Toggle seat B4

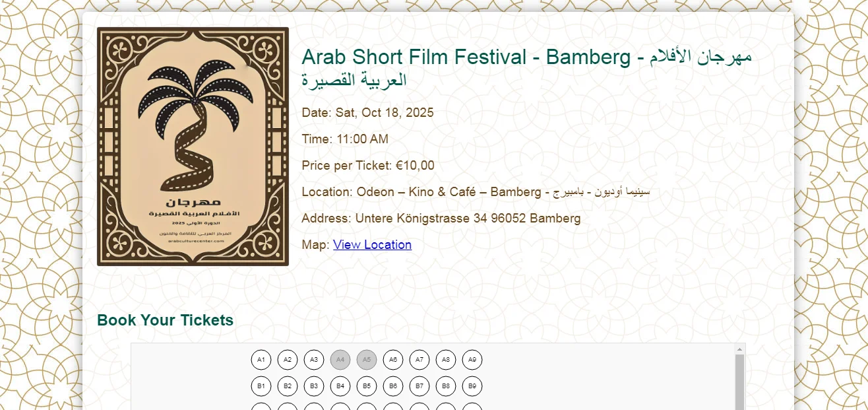point(340,386)
